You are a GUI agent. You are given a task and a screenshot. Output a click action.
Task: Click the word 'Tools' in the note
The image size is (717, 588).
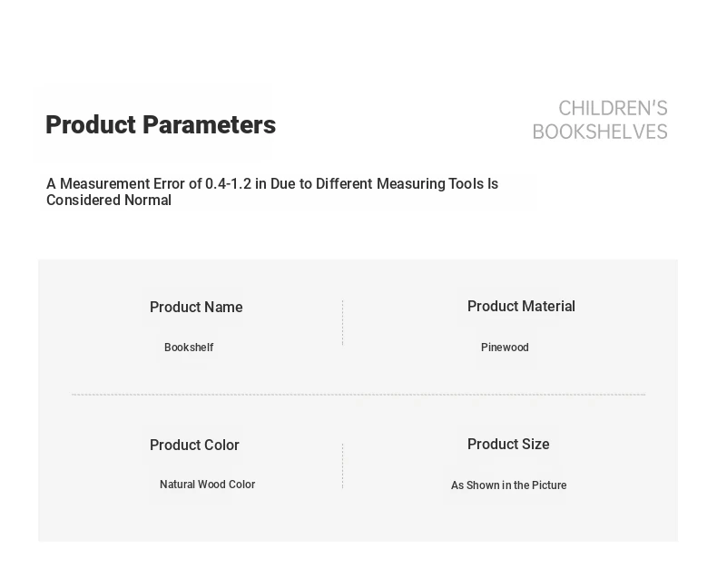pyautogui.click(x=467, y=184)
